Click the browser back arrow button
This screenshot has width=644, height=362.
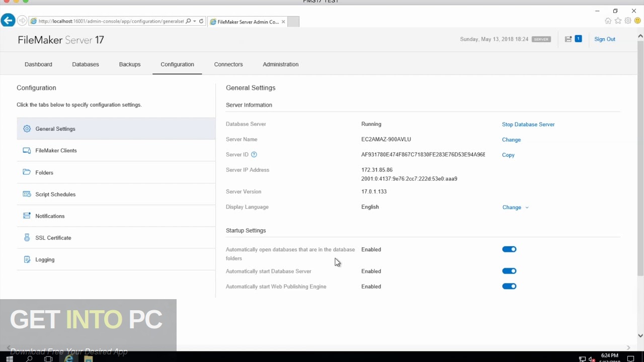point(8,21)
